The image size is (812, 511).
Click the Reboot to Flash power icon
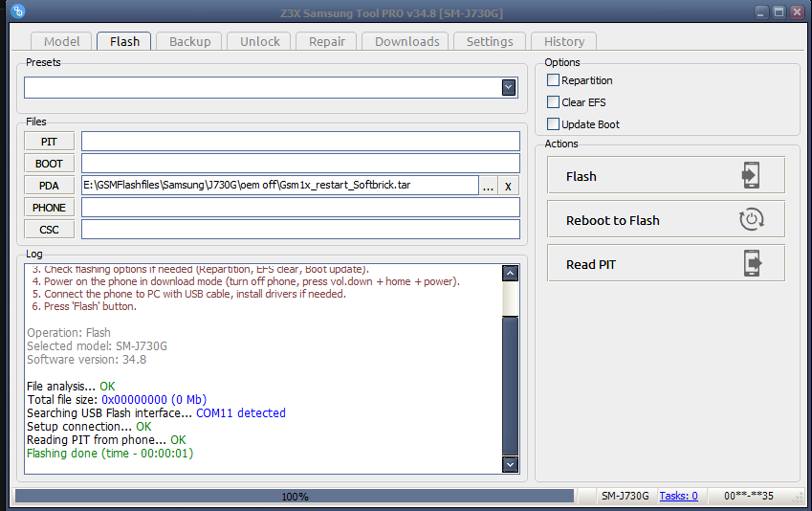(x=752, y=219)
